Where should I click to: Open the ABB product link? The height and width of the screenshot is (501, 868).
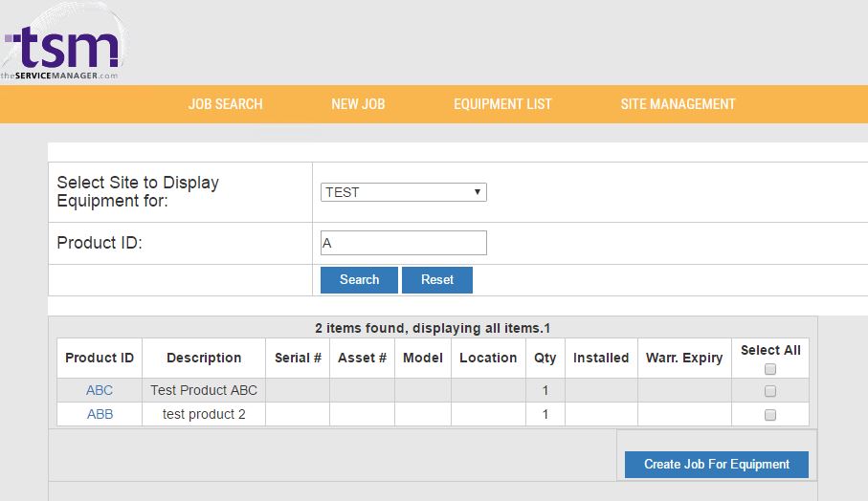(x=100, y=414)
